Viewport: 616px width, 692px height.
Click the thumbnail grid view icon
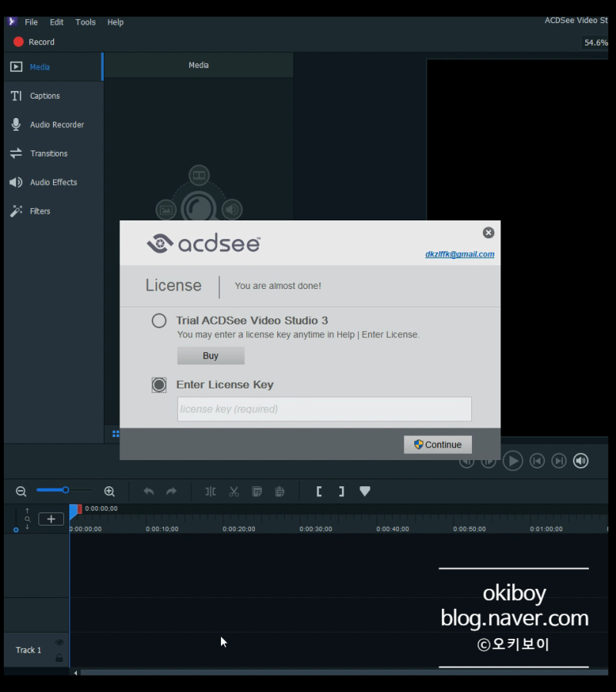coord(115,434)
